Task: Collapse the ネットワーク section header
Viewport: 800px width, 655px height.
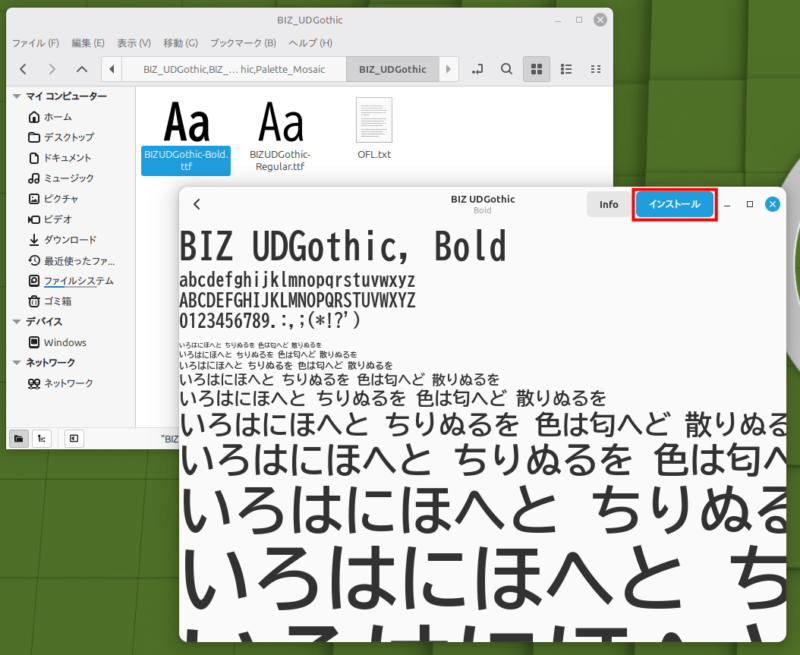Action: click(x=16, y=363)
